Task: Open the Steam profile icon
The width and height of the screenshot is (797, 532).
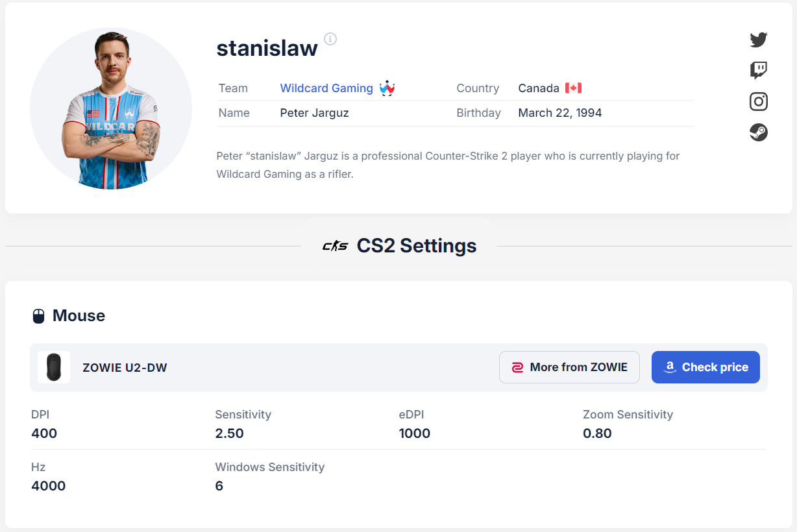Action: click(758, 132)
